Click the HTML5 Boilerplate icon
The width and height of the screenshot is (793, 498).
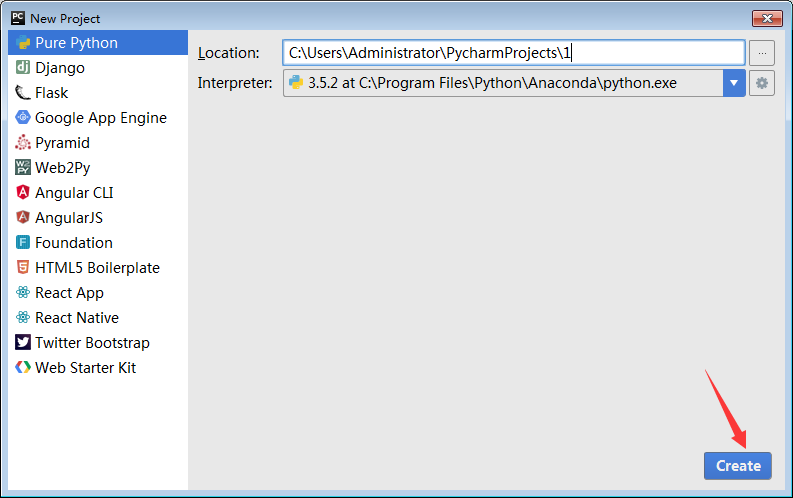[23, 267]
